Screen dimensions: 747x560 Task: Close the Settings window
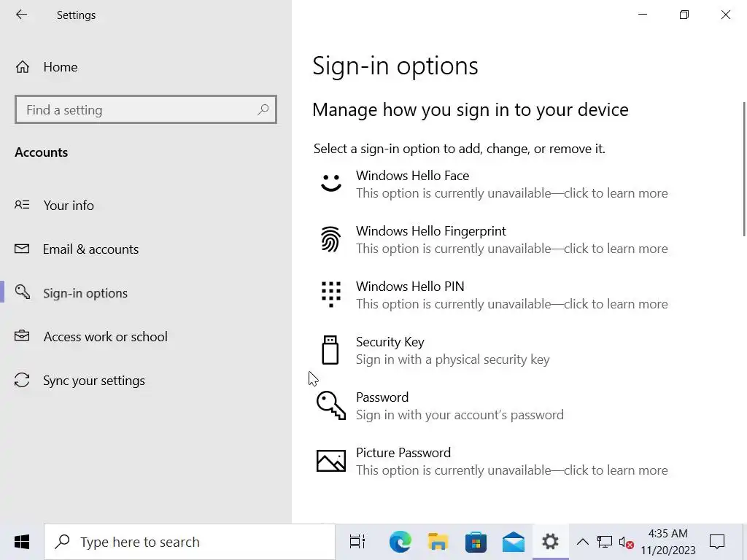click(x=726, y=15)
